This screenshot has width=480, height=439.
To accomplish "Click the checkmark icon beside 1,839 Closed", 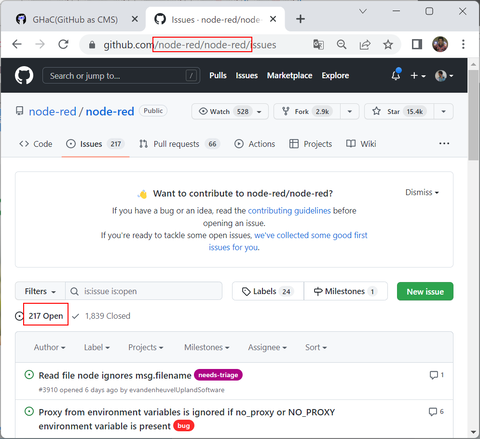I will tap(76, 316).
